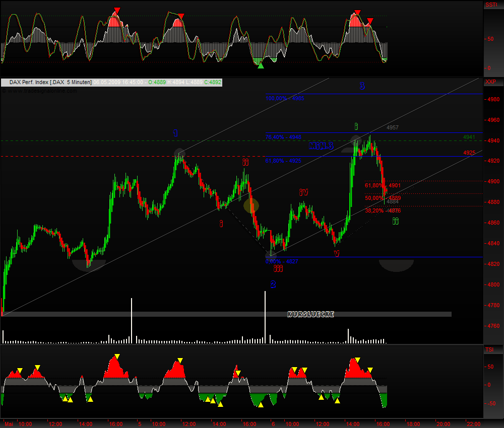Select the 50,00% - 4889 retracement label
Image resolution: width=504 pixels, height=428 pixels.
[383, 198]
